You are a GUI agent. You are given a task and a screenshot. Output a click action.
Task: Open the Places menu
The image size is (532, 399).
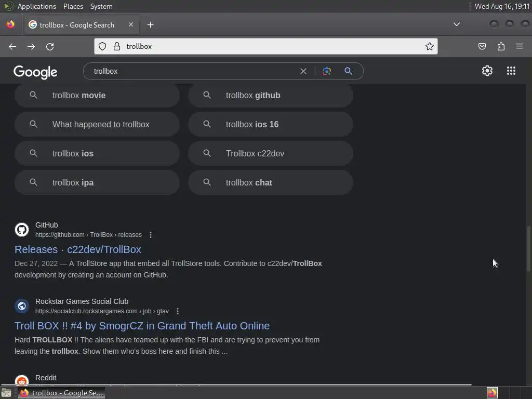(73, 6)
